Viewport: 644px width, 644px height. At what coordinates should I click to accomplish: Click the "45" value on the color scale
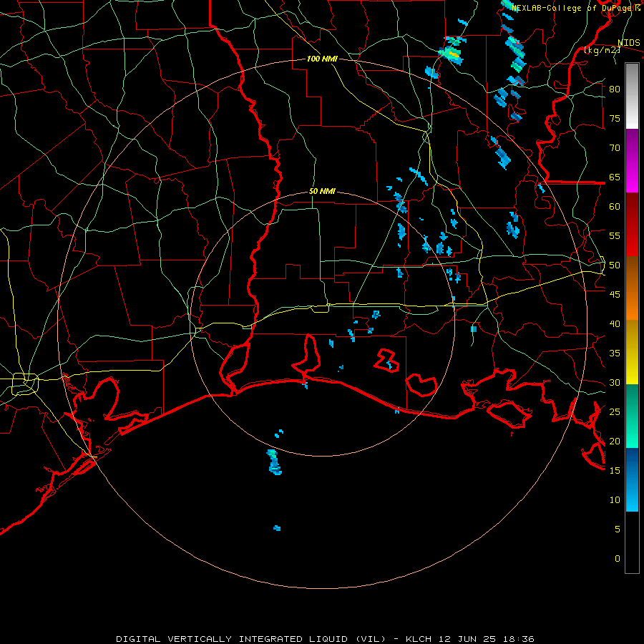(615, 295)
